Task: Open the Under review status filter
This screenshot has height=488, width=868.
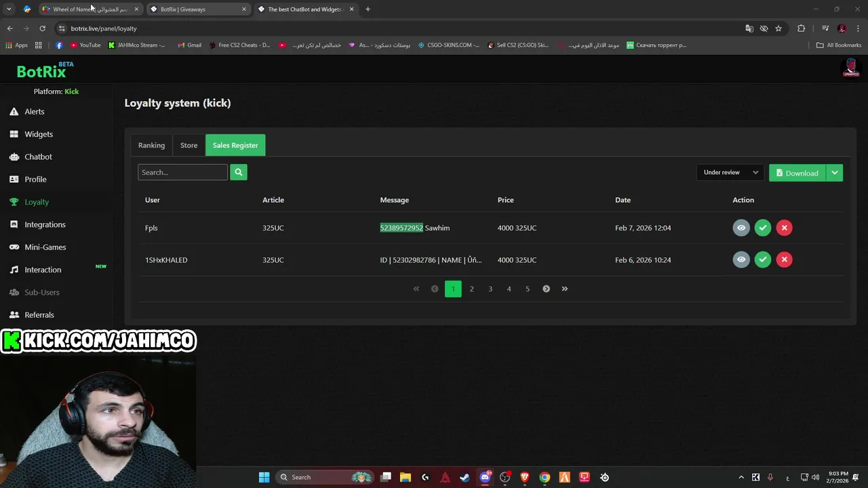Action: (x=730, y=173)
